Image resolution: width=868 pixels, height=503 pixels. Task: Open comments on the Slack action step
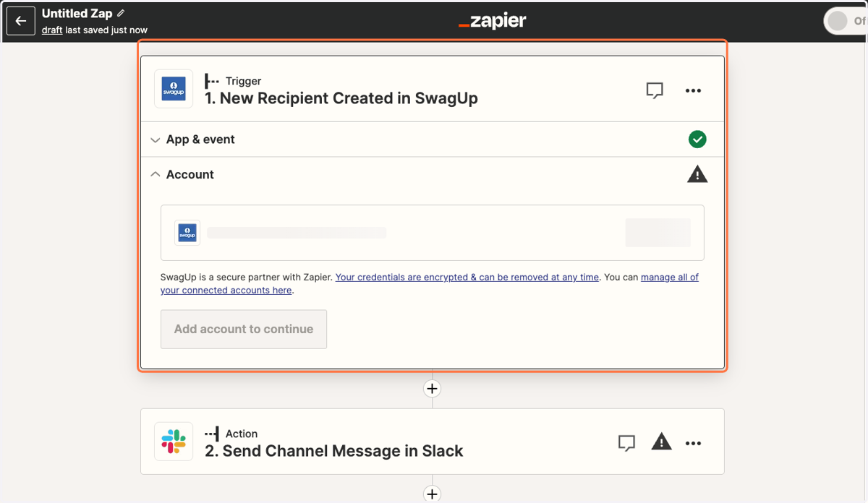[x=627, y=443]
